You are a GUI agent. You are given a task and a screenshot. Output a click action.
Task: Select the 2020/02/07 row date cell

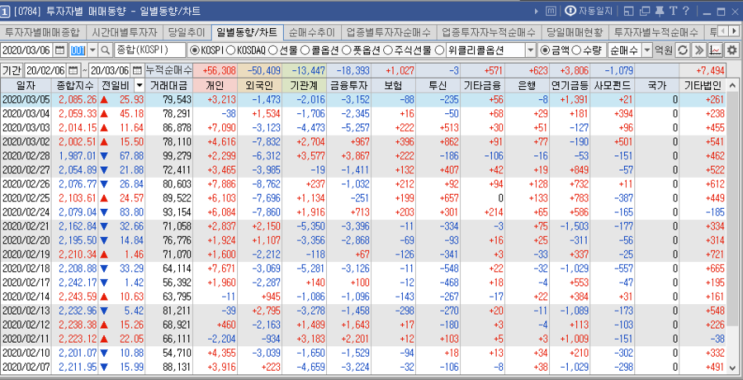tap(26, 366)
